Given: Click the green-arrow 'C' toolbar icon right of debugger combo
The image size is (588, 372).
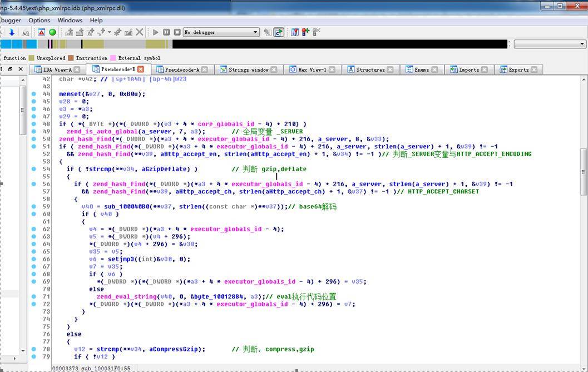Looking at the screenshot, I should [x=279, y=32].
